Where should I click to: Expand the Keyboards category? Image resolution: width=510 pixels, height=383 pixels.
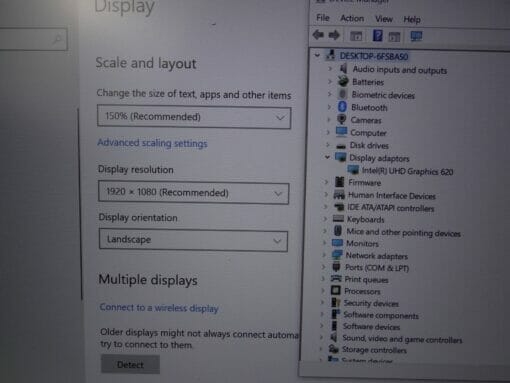click(326, 219)
